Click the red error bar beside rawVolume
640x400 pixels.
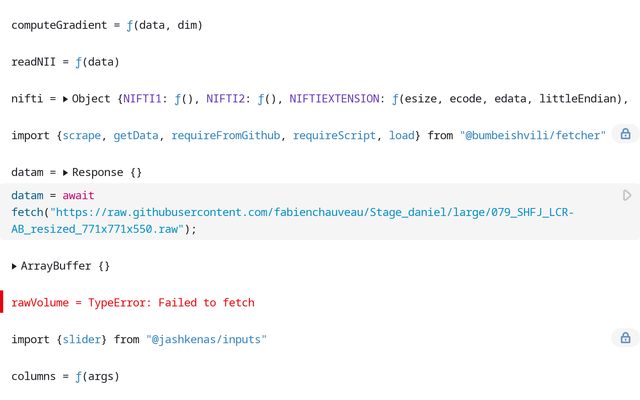2,302
